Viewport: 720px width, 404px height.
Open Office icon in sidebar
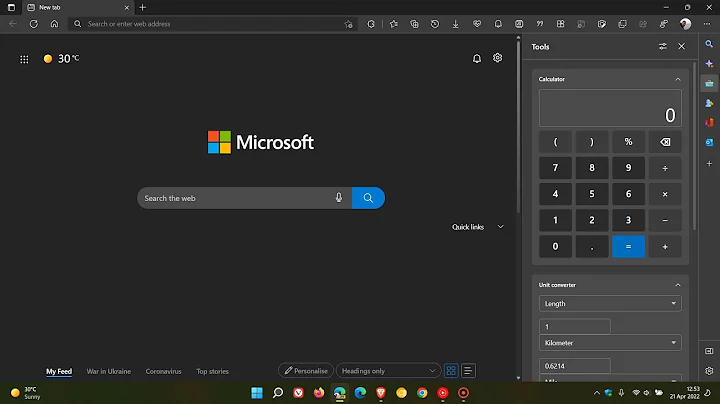point(709,123)
